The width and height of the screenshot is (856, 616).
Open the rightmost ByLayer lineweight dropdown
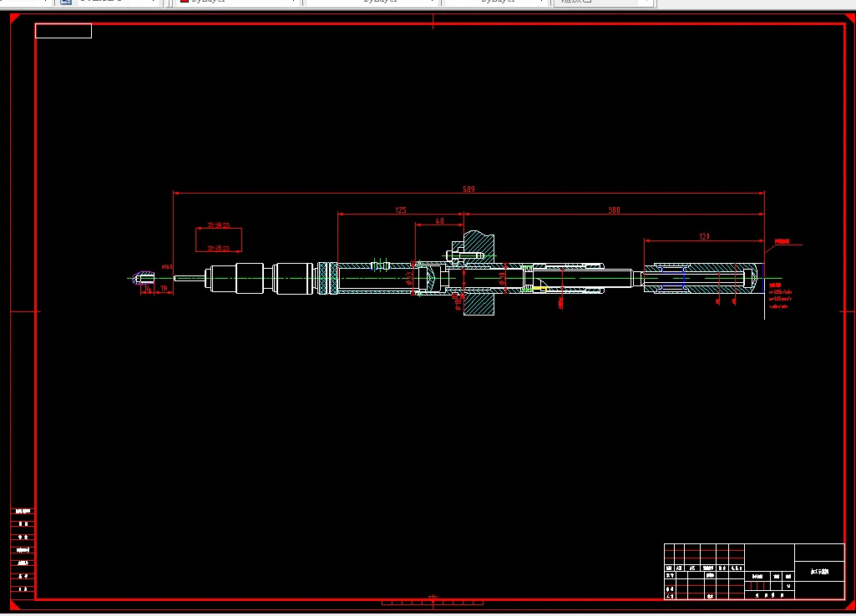coord(496,2)
